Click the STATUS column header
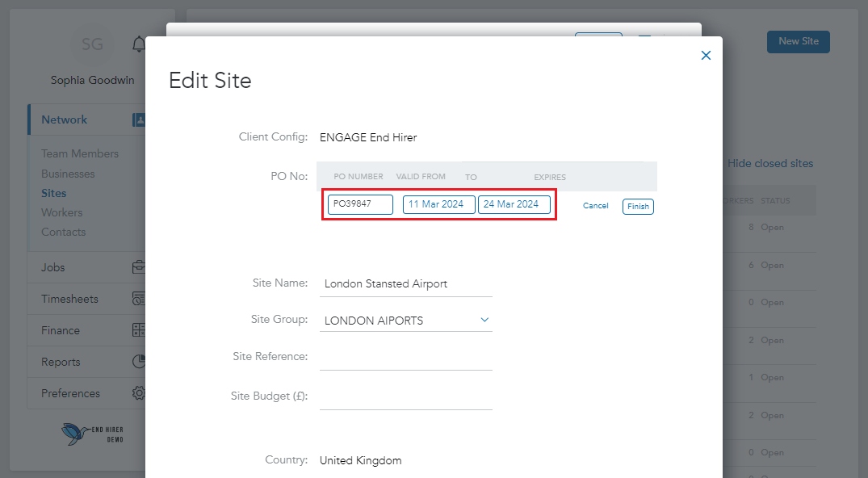Image resolution: width=868 pixels, height=478 pixels. [775, 200]
